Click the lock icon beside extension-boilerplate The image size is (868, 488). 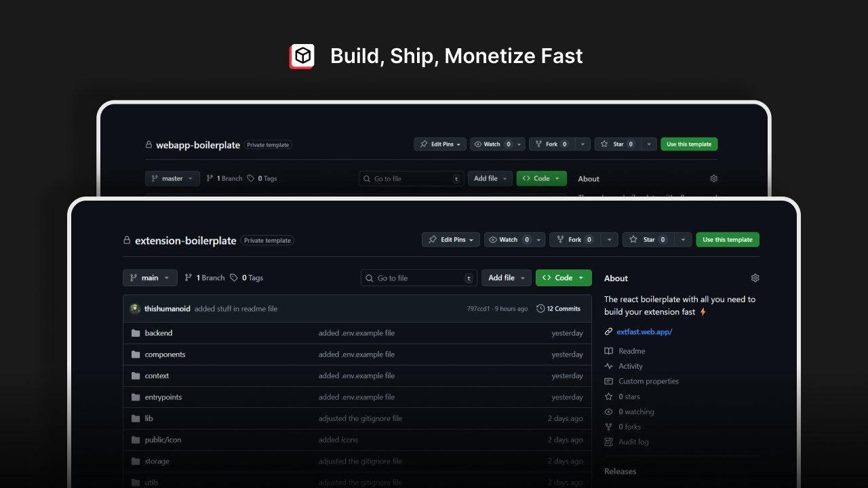126,241
